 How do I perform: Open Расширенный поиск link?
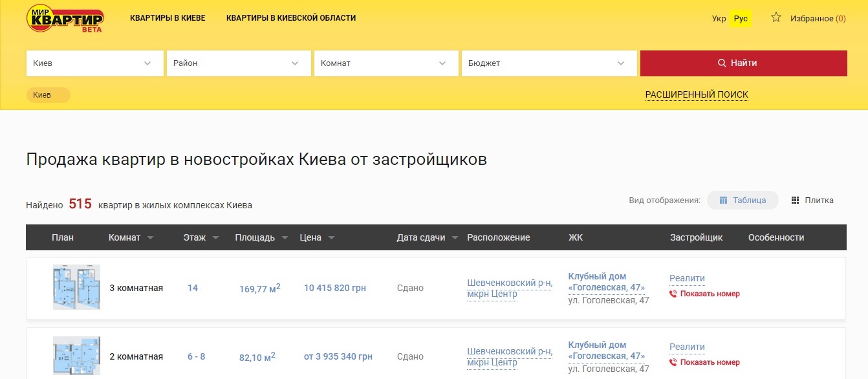tap(697, 95)
